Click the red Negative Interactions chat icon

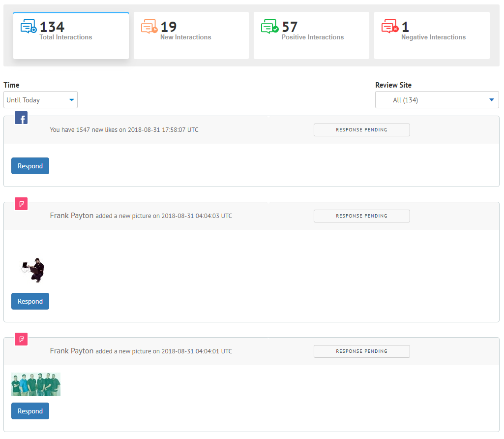(x=390, y=27)
